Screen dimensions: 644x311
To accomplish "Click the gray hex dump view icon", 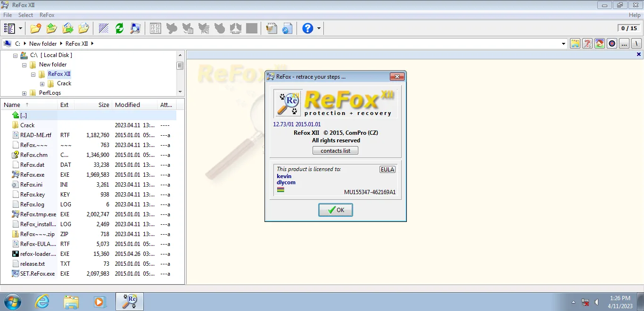I will 155,28.
